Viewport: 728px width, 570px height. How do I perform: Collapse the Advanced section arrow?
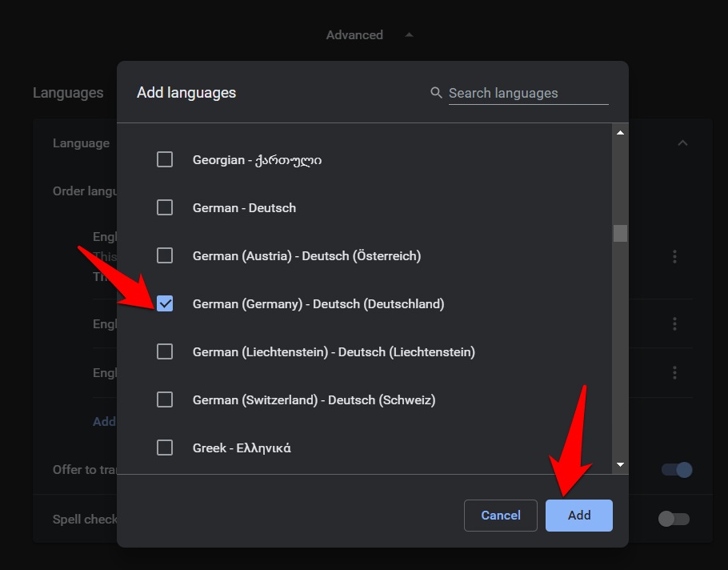[x=409, y=35]
